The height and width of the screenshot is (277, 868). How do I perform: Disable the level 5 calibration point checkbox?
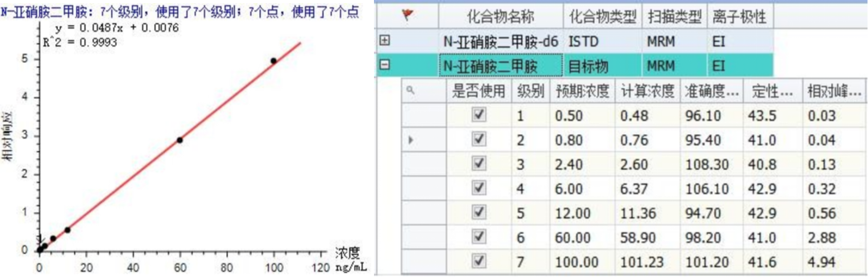coord(479,212)
